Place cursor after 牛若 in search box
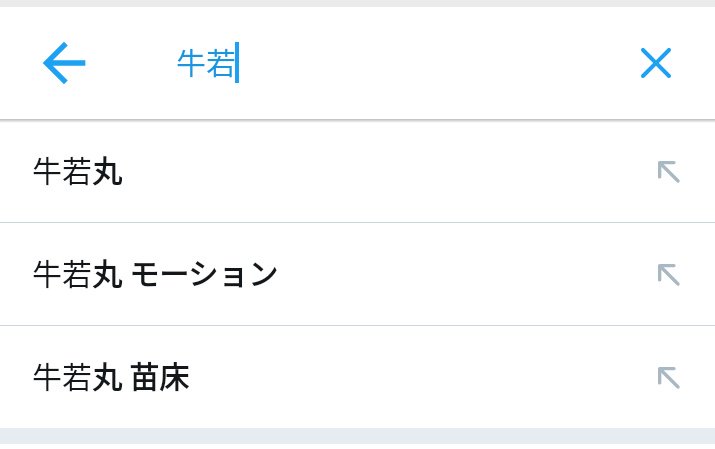 236,65
